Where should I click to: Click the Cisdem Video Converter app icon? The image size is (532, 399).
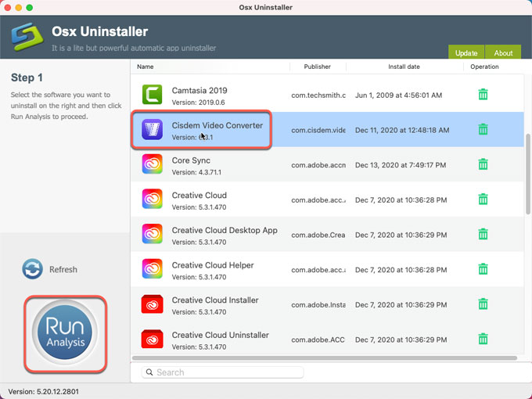pos(152,130)
